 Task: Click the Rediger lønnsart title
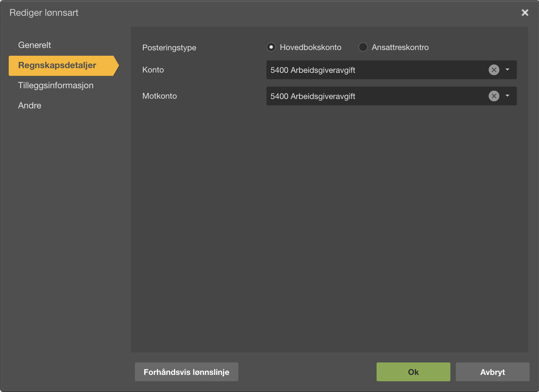(x=44, y=13)
